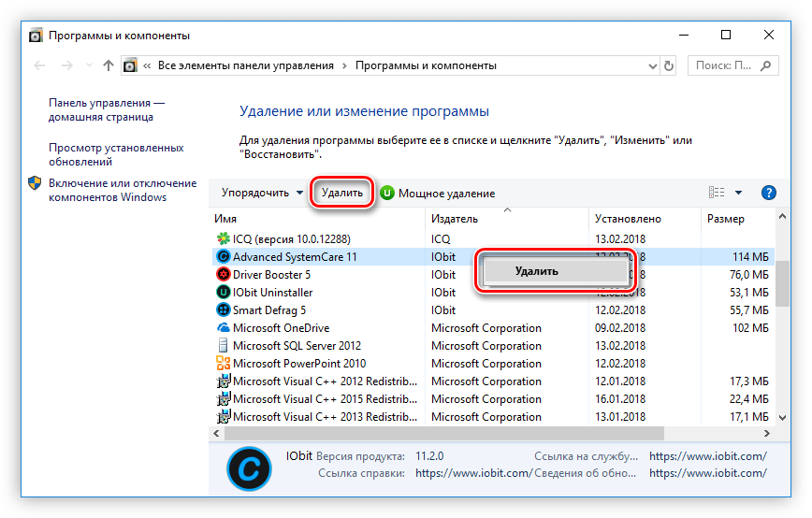Go up one level with arrow icon
This screenshot has height=518, width=812.
coord(109,66)
